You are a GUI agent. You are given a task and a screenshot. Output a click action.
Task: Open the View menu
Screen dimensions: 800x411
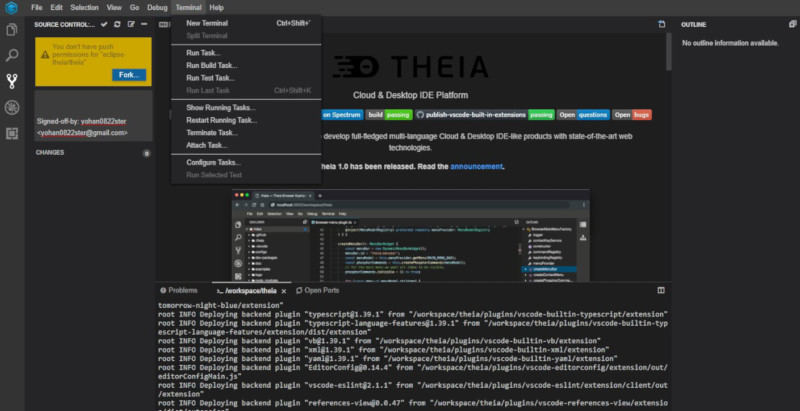[114, 8]
